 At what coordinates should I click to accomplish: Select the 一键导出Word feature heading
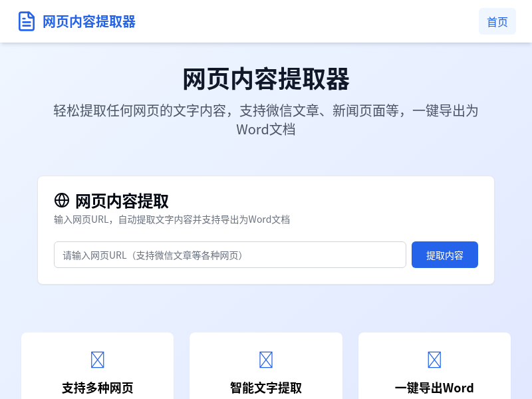(434, 388)
